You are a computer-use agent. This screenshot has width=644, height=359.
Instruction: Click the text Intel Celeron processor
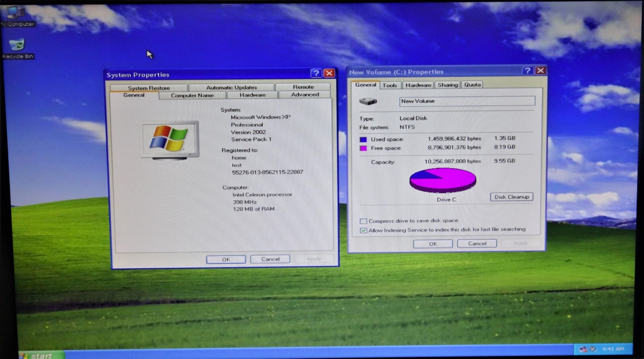262,195
